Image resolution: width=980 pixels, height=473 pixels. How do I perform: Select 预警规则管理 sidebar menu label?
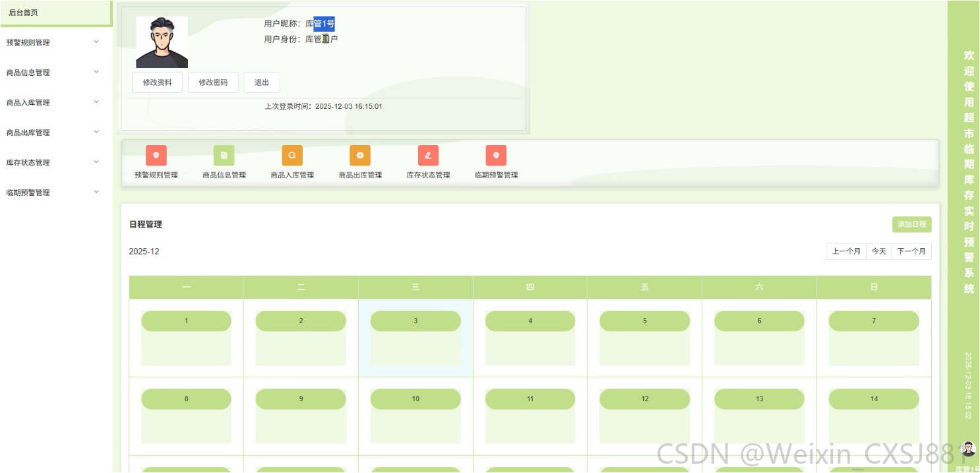pos(28,43)
